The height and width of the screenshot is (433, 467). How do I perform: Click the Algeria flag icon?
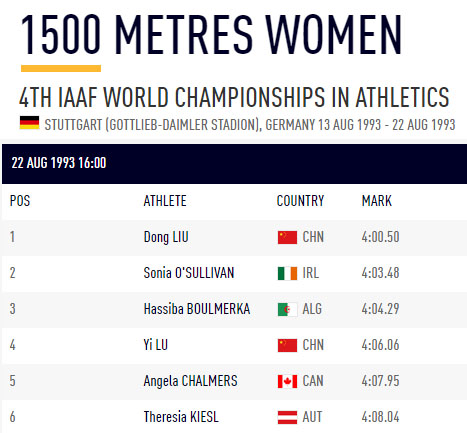point(287,309)
